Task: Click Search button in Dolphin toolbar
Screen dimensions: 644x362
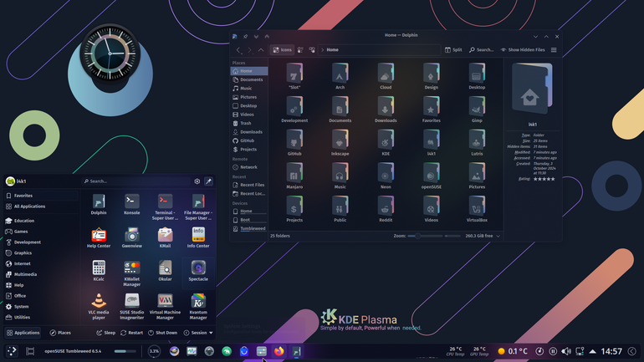Action: [482, 49]
